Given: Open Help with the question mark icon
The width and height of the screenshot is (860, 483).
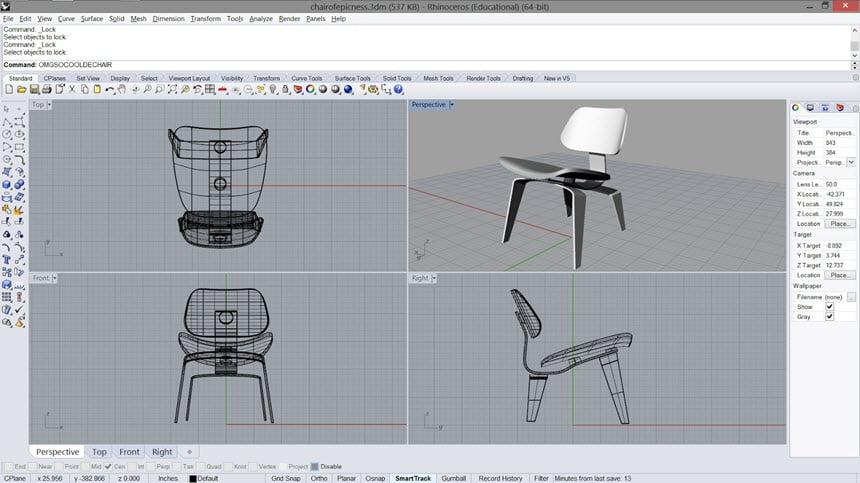Looking at the screenshot, I should click(x=399, y=89).
